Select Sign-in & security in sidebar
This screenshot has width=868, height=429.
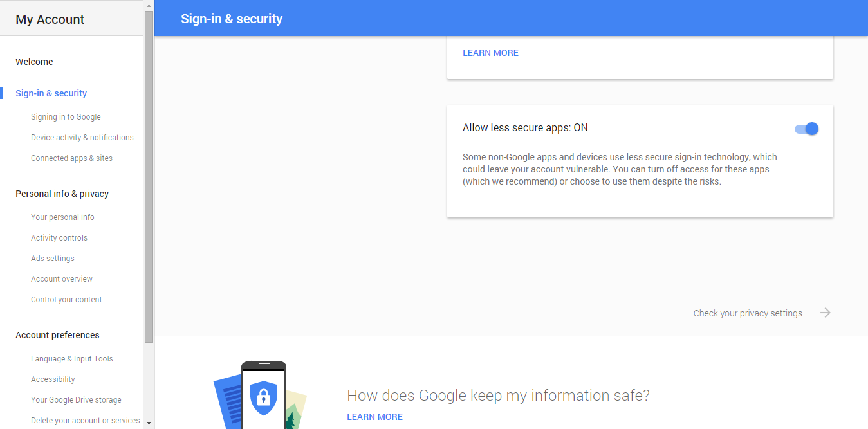tap(51, 93)
